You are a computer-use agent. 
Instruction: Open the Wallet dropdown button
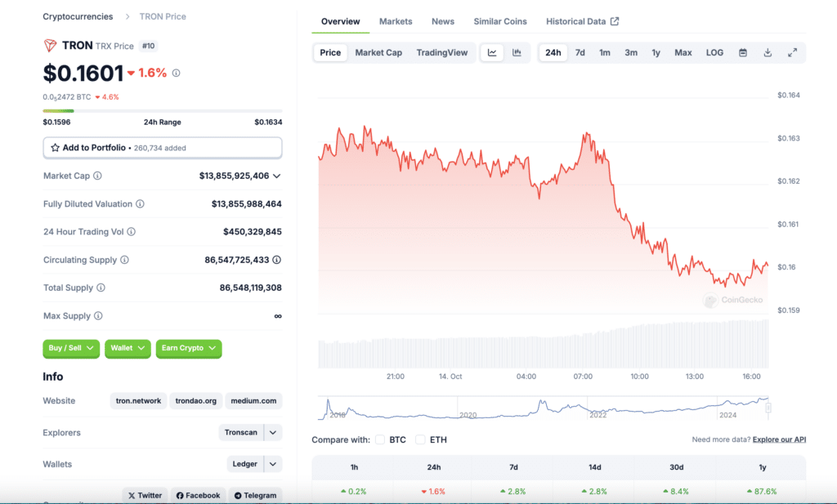[x=128, y=348]
